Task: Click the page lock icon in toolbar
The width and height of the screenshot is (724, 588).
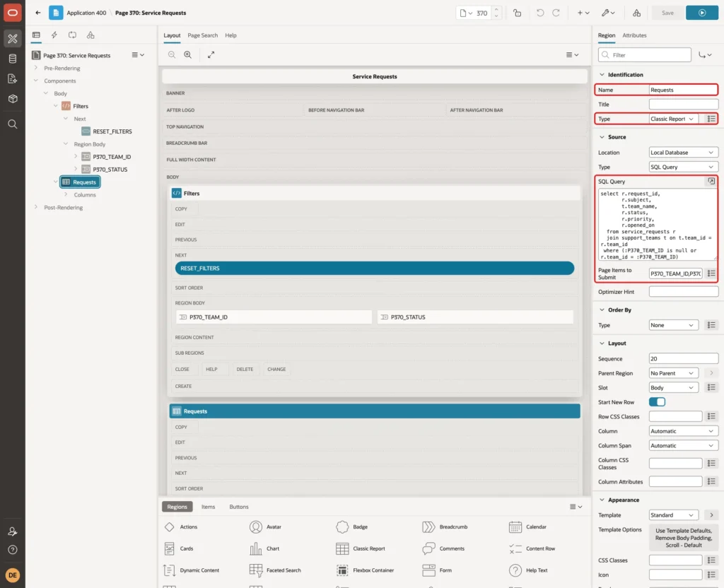Action: [x=517, y=13]
